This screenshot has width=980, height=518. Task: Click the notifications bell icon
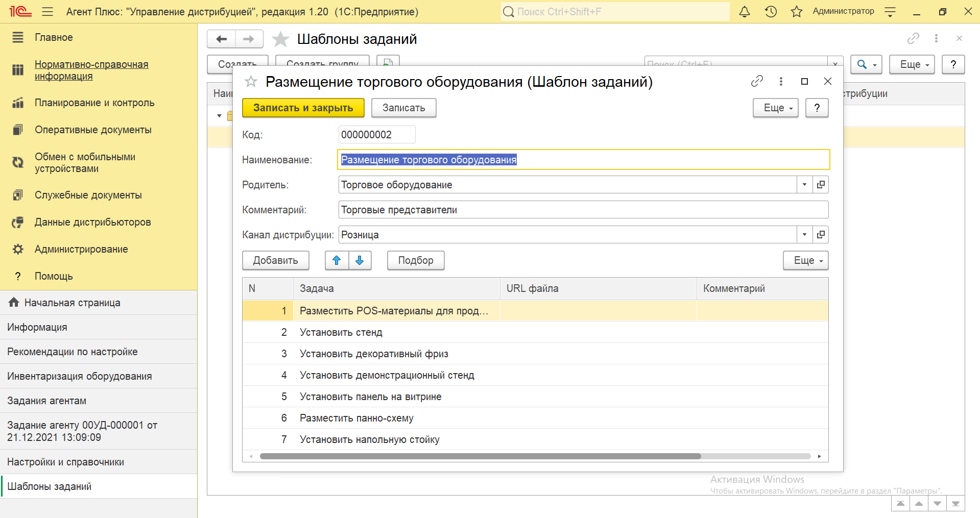coord(745,12)
